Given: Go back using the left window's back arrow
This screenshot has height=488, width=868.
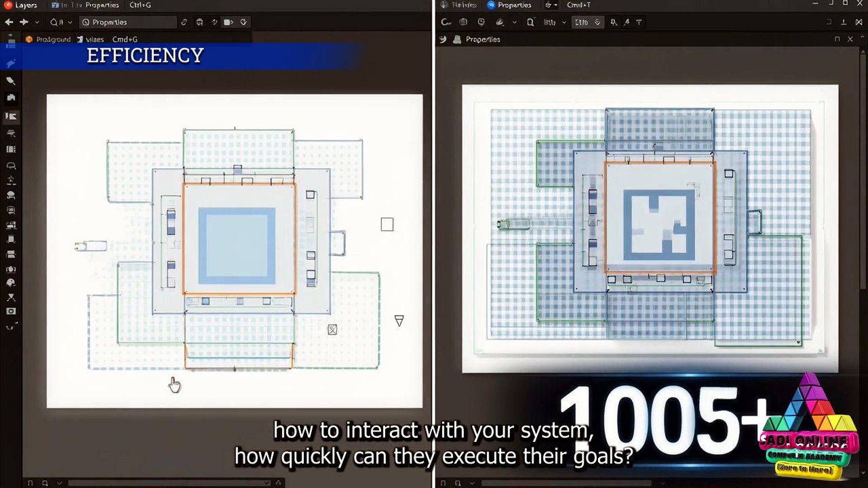Looking at the screenshot, I should pyautogui.click(x=9, y=22).
